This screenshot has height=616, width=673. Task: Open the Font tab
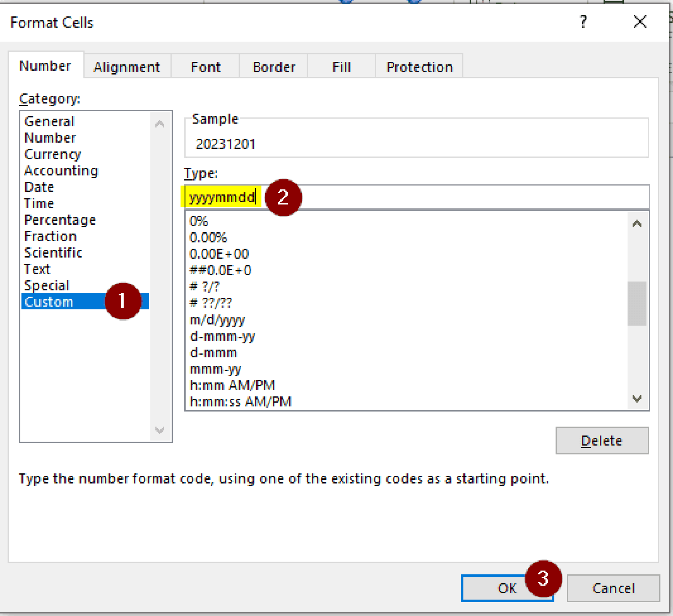click(206, 67)
